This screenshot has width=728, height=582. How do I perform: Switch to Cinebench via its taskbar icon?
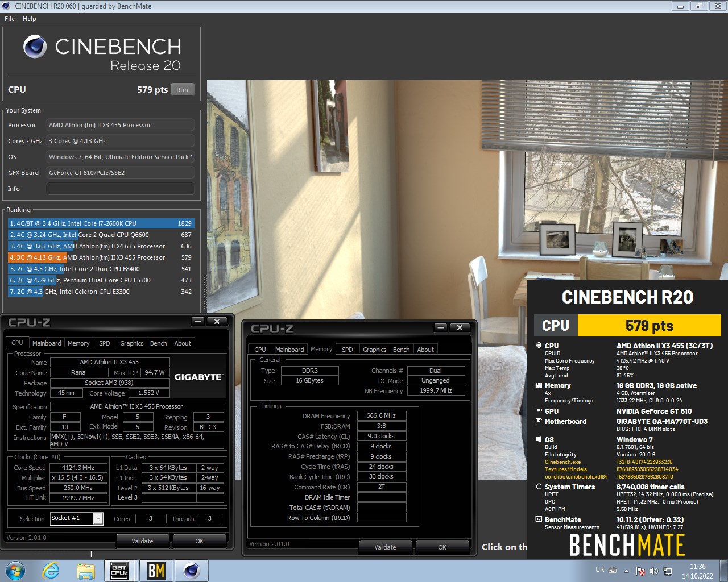coord(192,571)
